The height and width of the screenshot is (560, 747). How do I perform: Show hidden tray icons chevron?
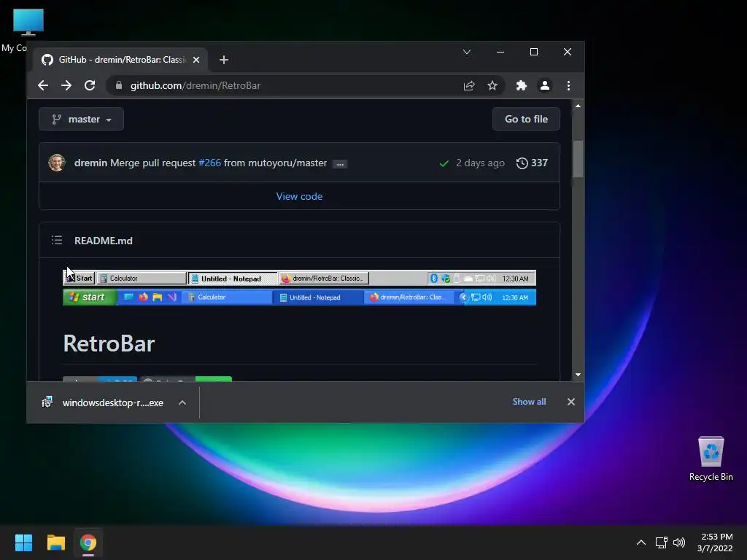tap(641, 542)
